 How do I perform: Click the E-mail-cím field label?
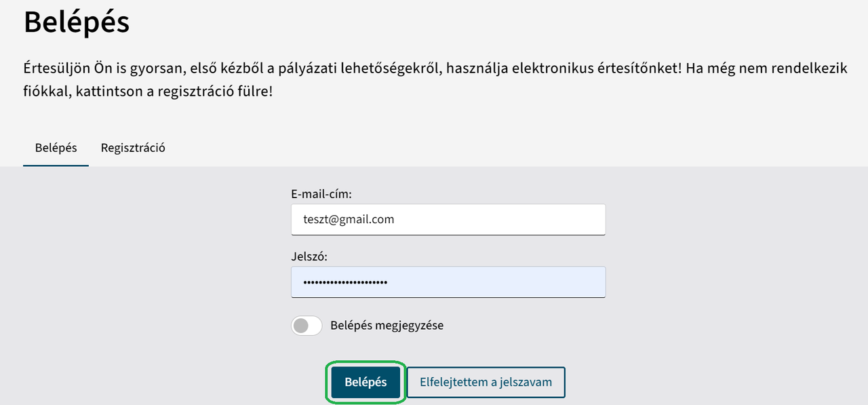pos(321,195)
